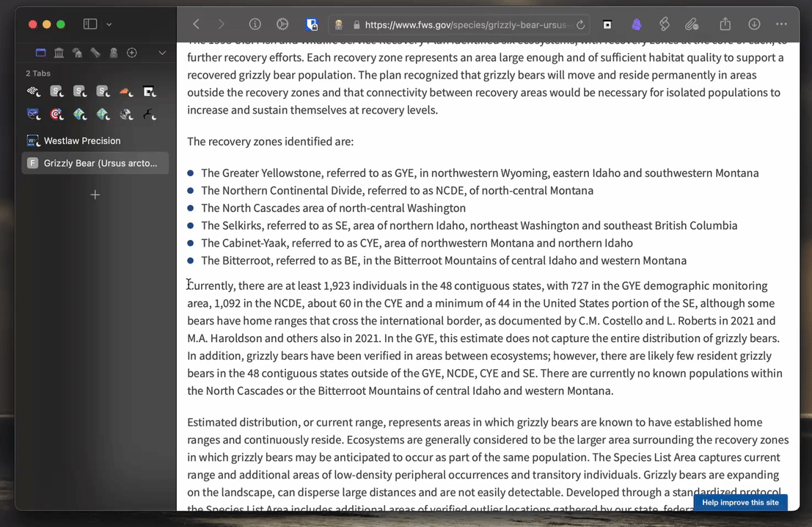Expand the tab groups chevron in sidebar
This screenshot has height=527, width=812.
pos(162,53)
